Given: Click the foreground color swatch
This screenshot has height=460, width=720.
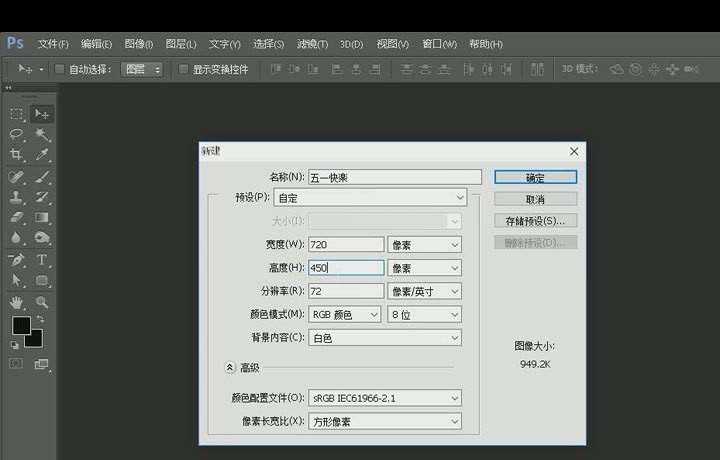Looking at the screenshot, I should pyautogui.click(x=20, y=325).
